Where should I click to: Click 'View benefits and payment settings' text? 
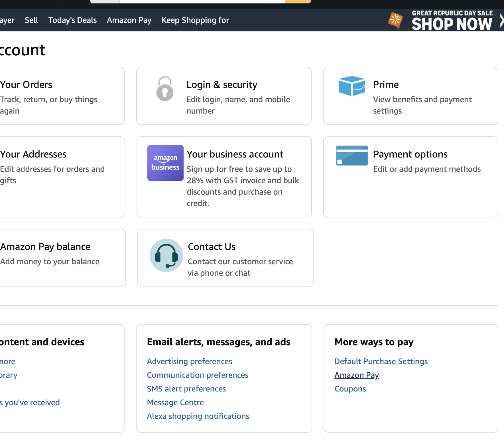pyautogui.click(x=422, y=105)
